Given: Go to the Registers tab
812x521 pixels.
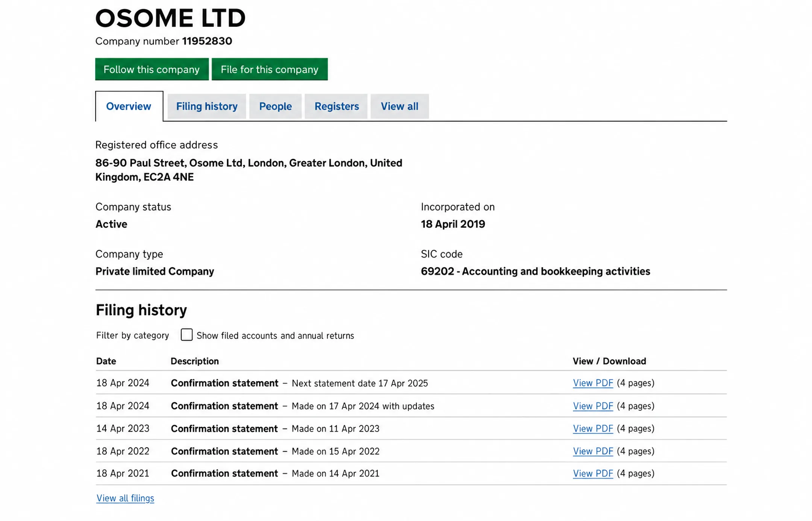Looking at the screenshot, I should (x=336, y=106).
